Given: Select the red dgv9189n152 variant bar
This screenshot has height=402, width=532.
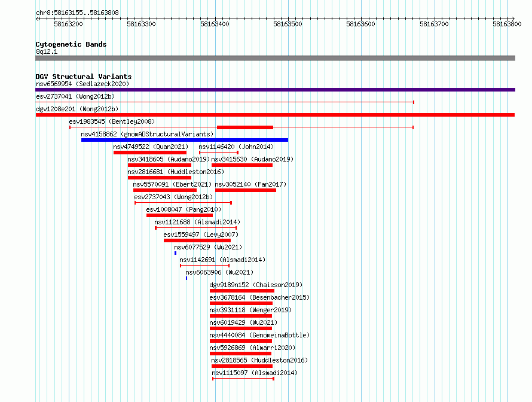Looking at the screenshot, I should coord(242,291).
